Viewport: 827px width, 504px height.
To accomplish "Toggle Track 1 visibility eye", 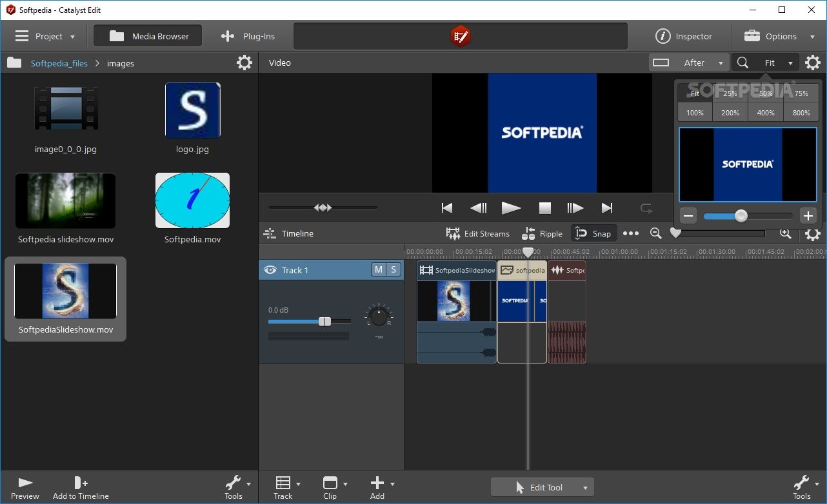I will click(270, 270).
